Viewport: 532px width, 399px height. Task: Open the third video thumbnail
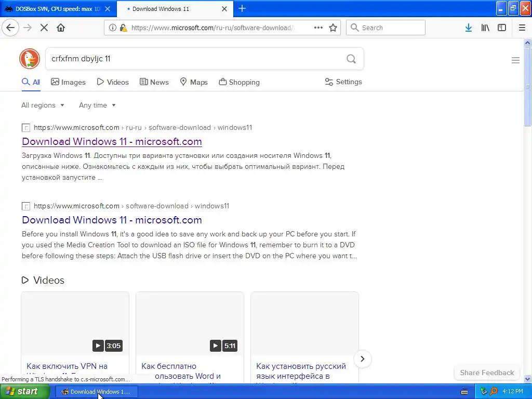[304, 324]
